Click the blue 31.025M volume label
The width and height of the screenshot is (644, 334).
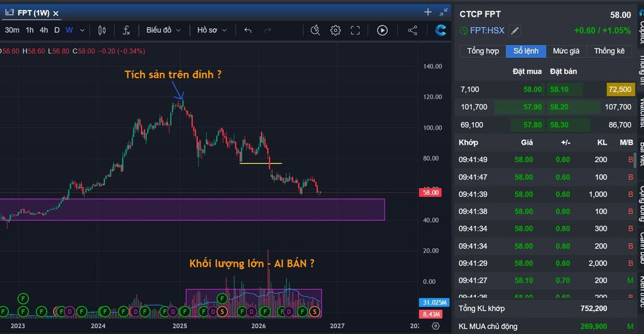[434, 302]
